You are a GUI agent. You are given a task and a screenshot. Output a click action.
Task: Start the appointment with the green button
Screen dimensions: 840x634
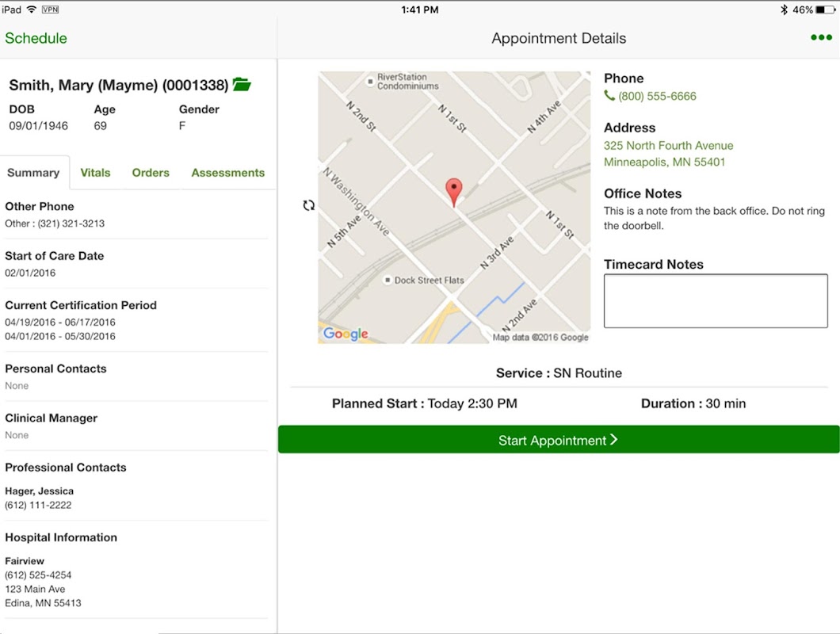(x=559, y=440)
